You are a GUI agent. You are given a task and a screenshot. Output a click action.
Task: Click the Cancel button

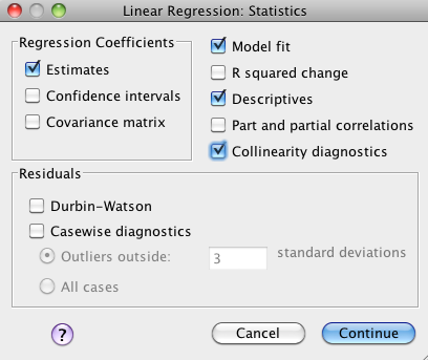click(258, 333)
